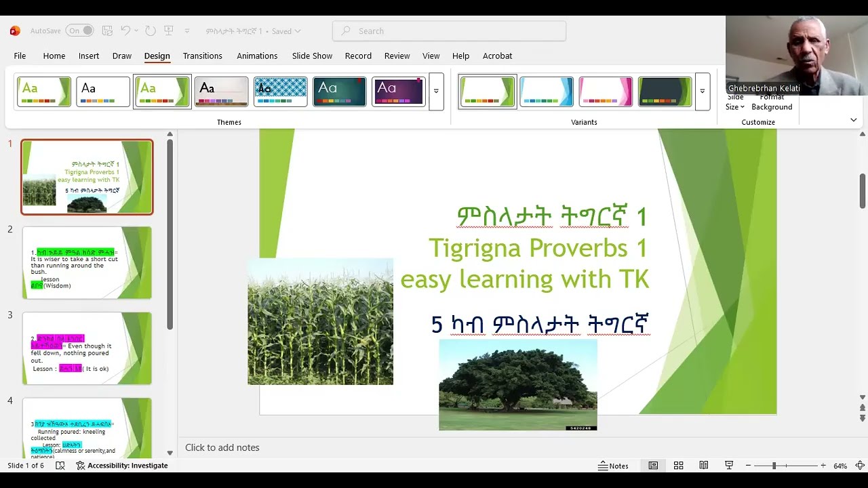Apply the blue patterned Integral theme
868x488 pixels.
tap(281, 91)
